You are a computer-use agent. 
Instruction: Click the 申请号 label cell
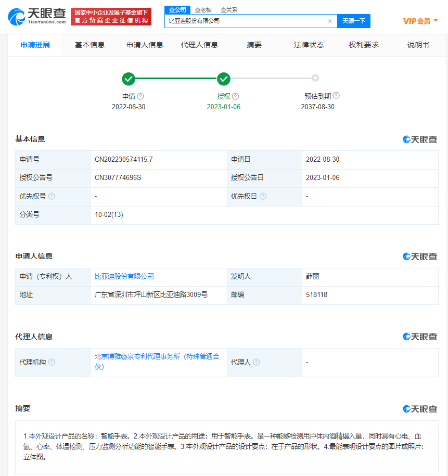click(53, 160)
